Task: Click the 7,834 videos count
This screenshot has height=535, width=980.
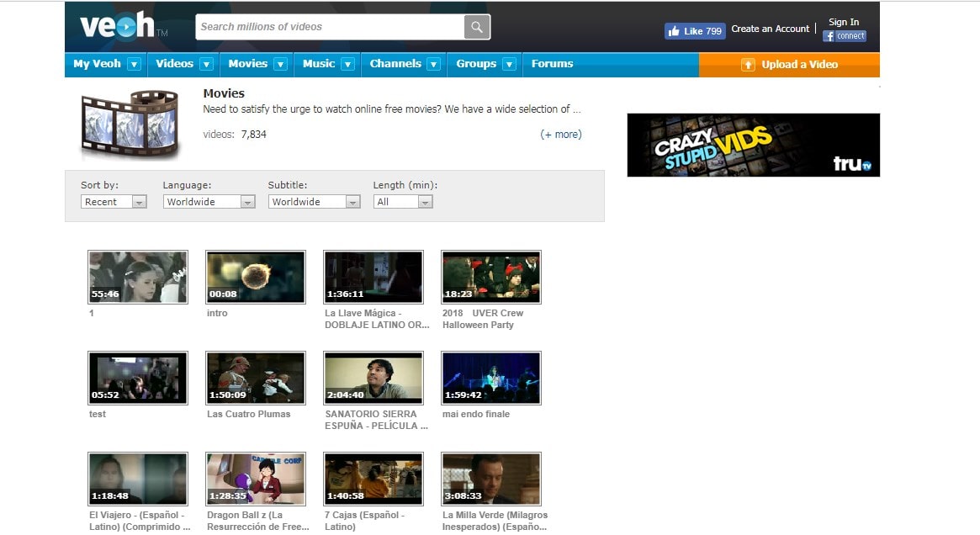Action: [254, 135]
